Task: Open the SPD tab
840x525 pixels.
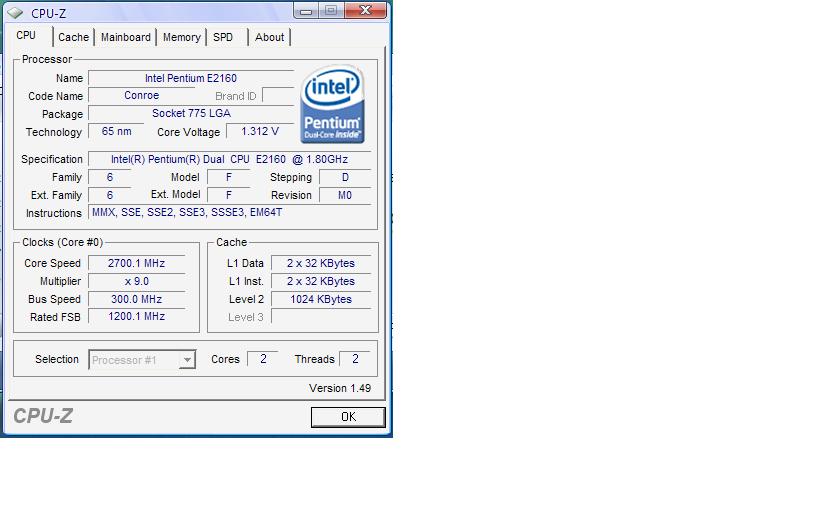Action: 223,37
